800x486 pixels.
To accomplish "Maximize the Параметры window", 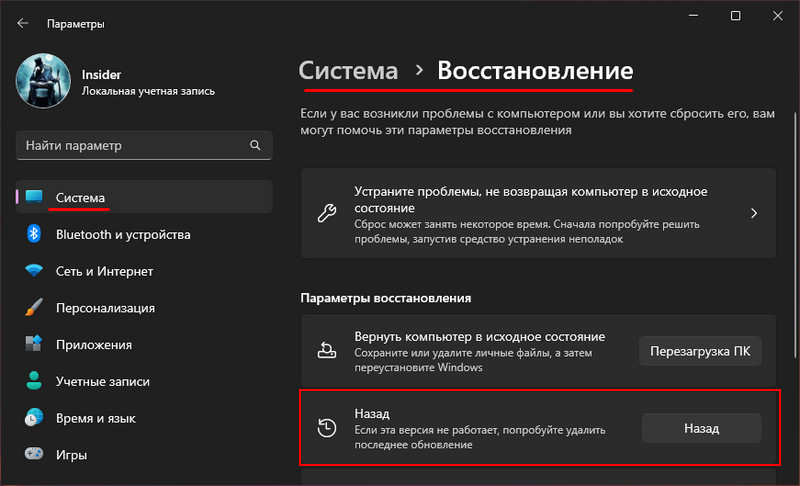I will [736, 16].
